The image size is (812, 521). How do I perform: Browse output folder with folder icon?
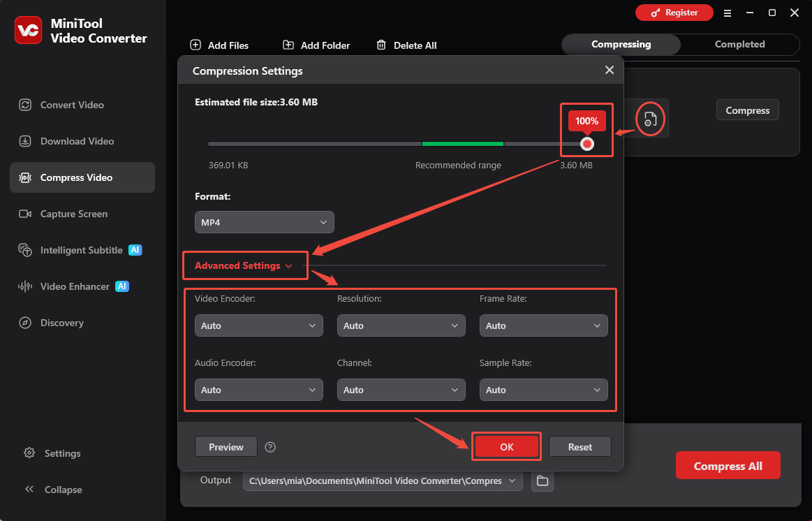pyautogui.click(x=542, y=480)
